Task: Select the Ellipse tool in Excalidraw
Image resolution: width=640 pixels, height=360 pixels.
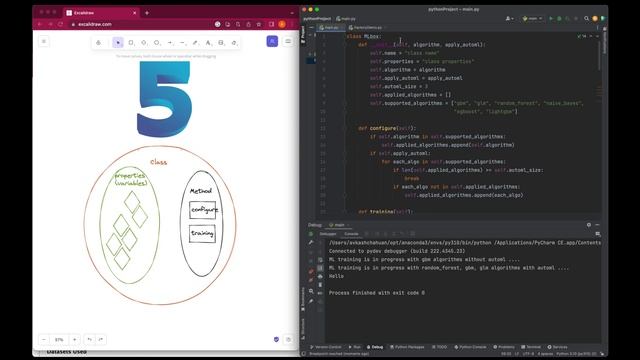Action: pyautogui.click(x=157, y=42)
